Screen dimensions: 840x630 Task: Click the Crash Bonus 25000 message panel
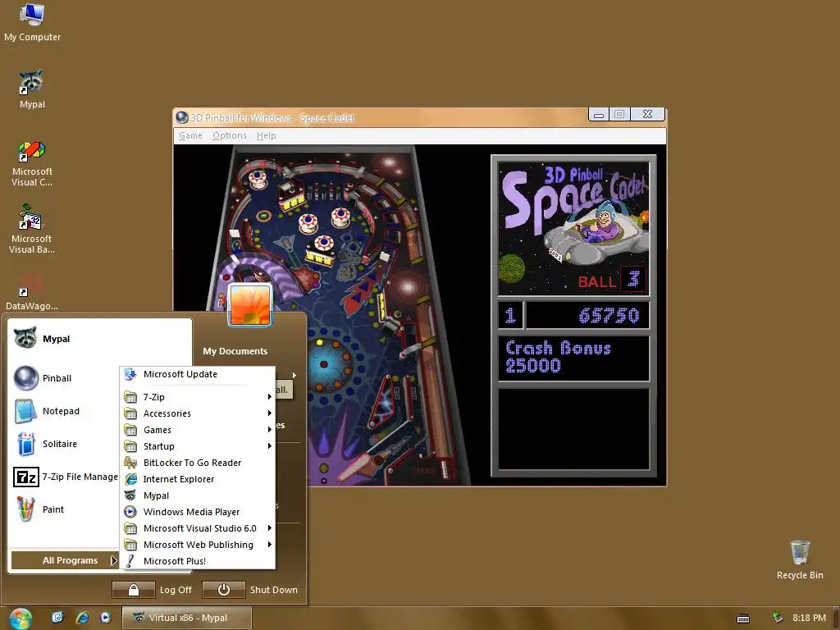click(573, 358)
